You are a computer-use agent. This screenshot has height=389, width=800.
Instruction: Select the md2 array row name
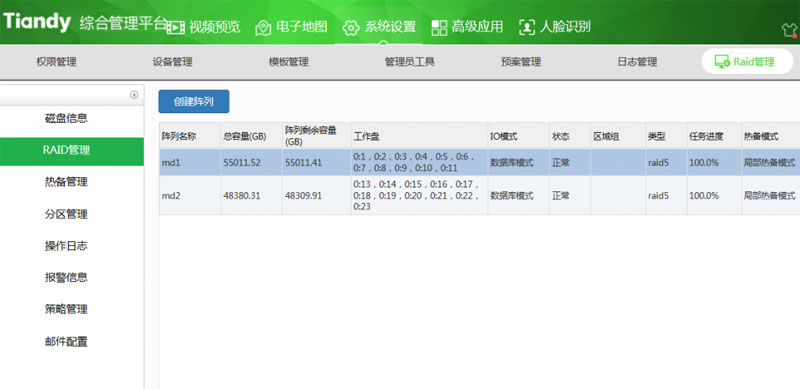(x=170, y=196)
